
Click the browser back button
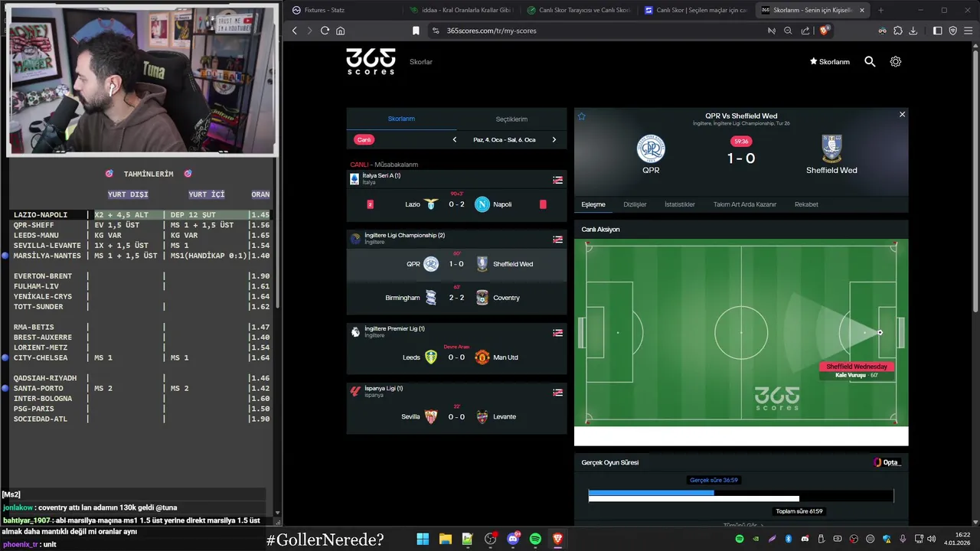(295, 31)
